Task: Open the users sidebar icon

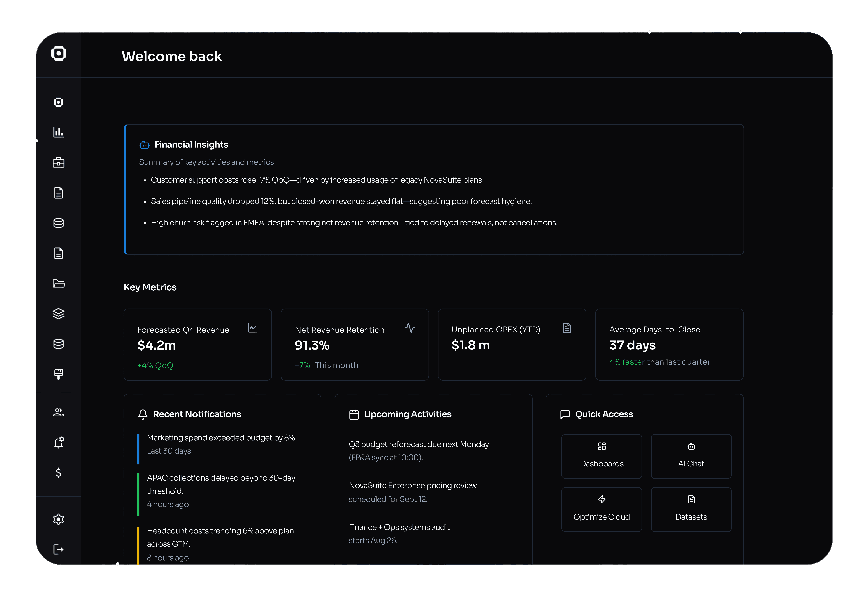Action: coord(58,412)
